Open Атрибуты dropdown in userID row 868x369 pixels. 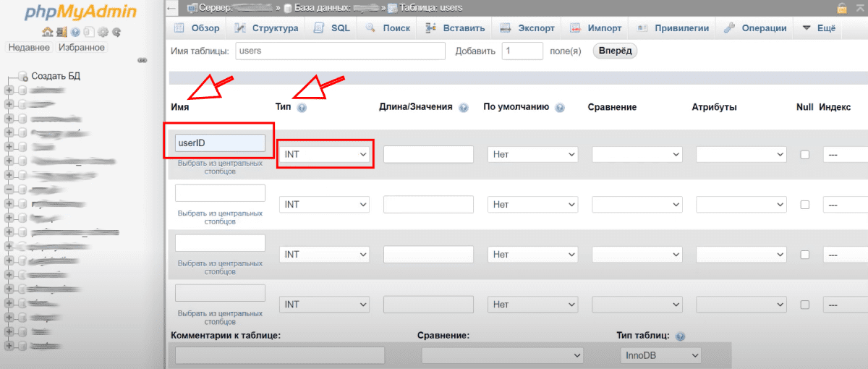[741, 154]
